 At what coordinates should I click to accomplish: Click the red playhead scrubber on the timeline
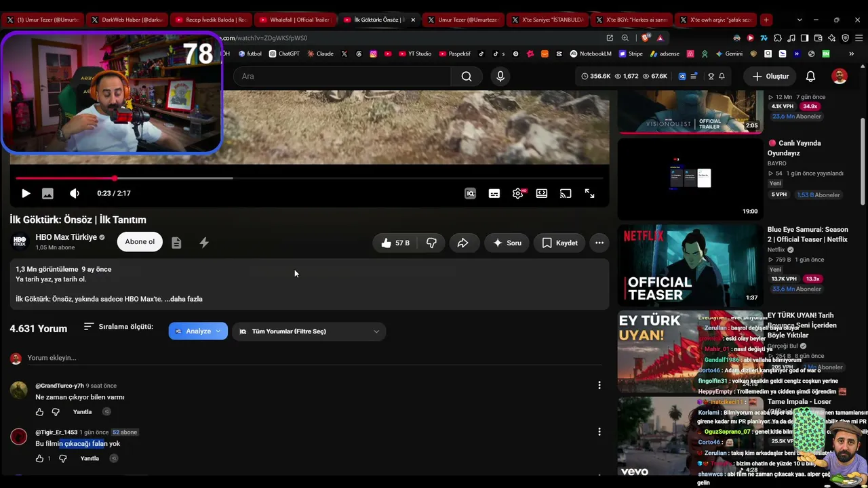pos(115,178)
